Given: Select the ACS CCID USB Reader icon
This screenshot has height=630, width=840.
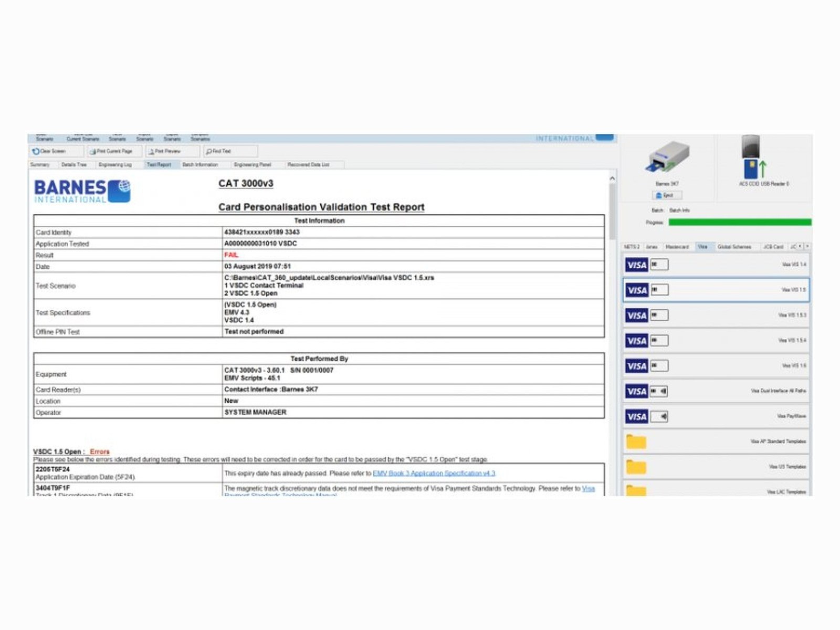Looking at the screenshot, I should click(x=753, y=157).
